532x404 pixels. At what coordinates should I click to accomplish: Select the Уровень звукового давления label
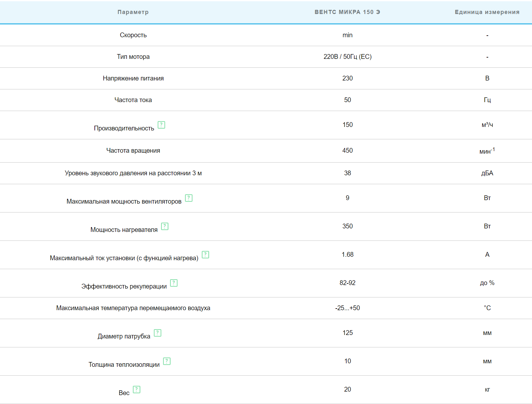click(x=133, y=173)
